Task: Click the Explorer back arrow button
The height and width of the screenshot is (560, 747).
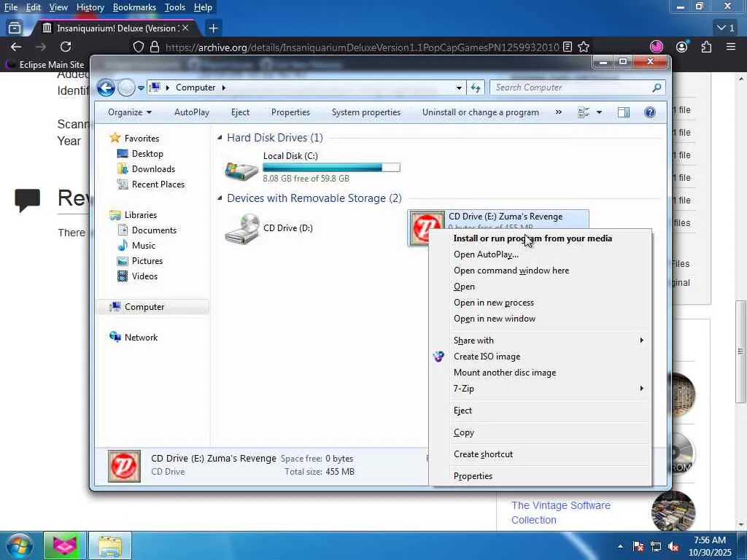Action: pos(106,87)
